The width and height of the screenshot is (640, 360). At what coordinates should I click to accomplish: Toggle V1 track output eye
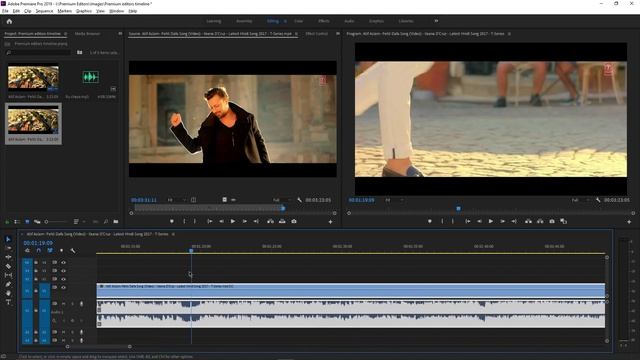[63, 287]
